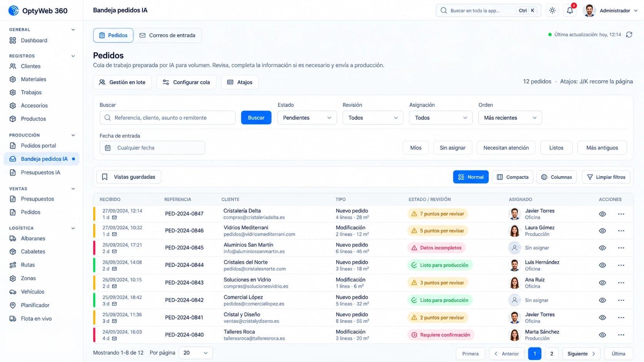
Task: Open Pedidos portal in sidebar
Action: [x=38, y=145]
